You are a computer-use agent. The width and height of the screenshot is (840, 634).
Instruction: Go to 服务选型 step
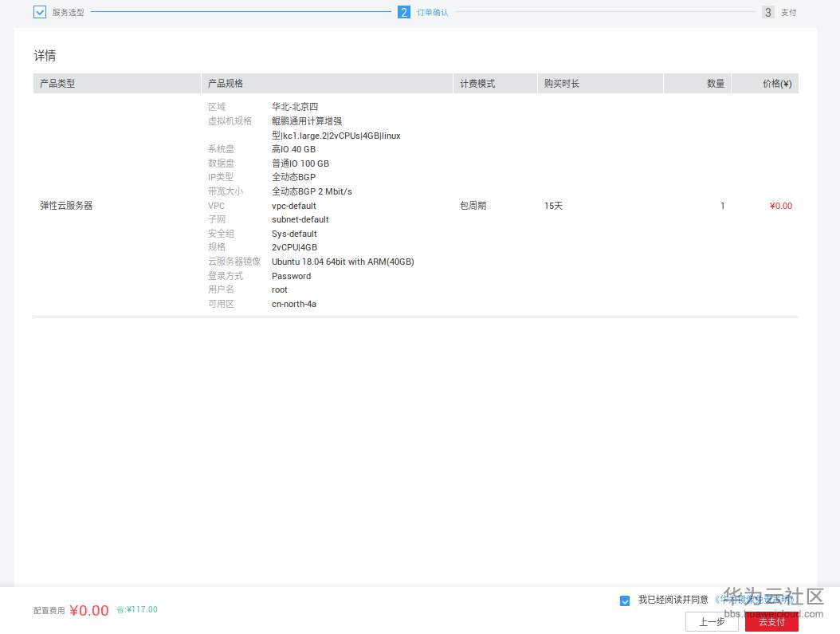point(68,12)
